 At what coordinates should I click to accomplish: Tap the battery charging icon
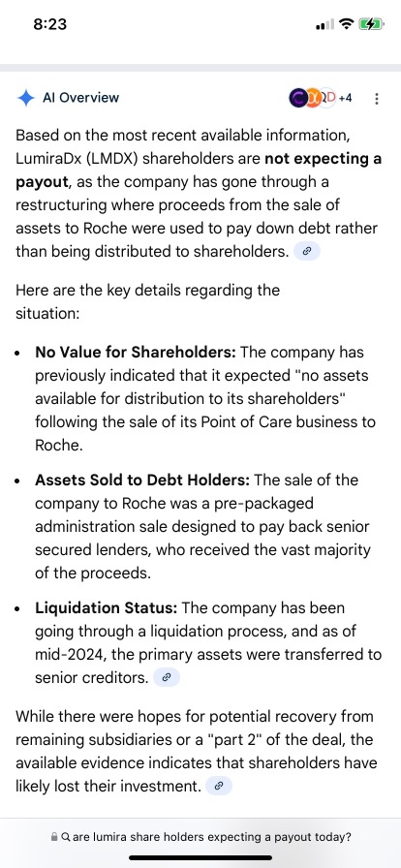[371, 24]
